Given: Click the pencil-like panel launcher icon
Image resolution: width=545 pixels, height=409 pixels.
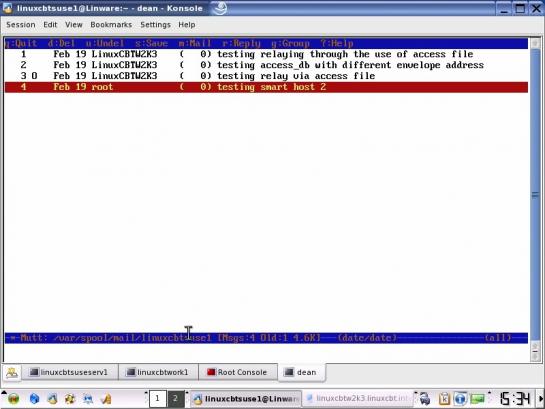Looking at the screenshot, I should pos(106,399).
